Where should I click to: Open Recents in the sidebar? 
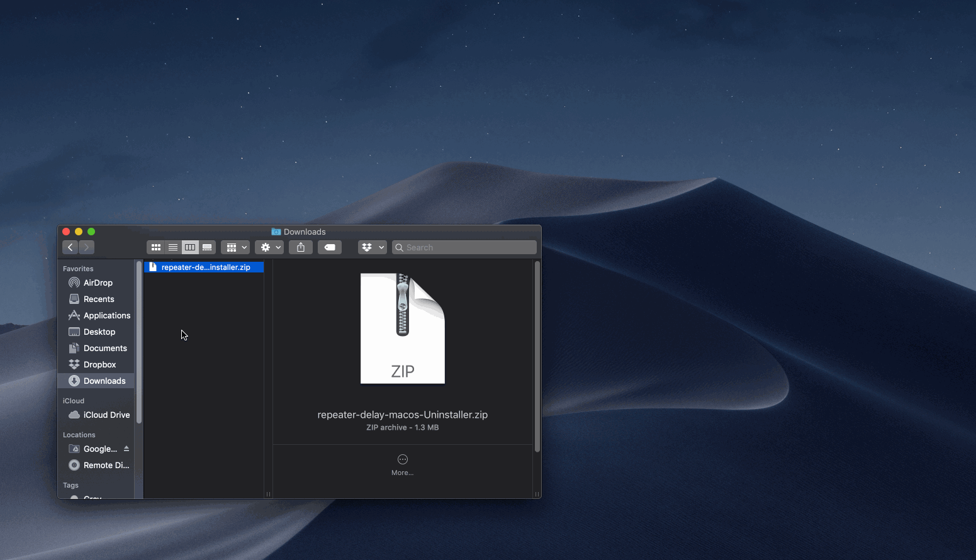pyautogui.click(x=96, y=299)
